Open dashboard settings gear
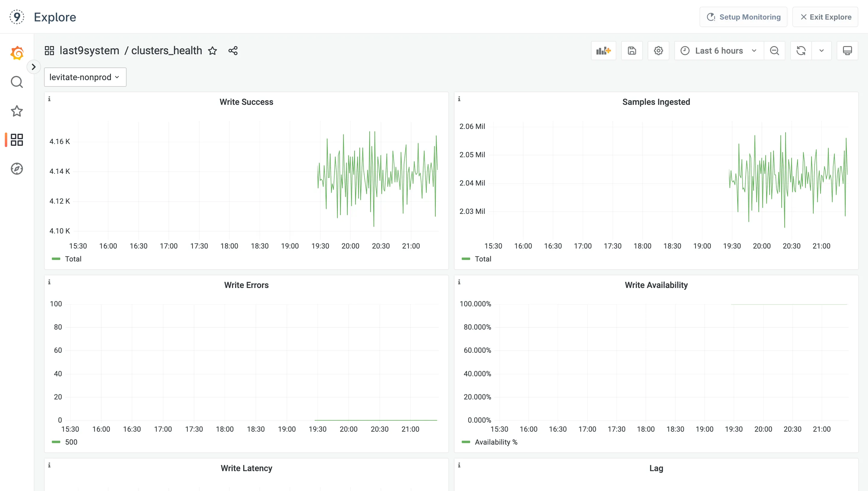This screenshot has width=868, height=491. click(658, 51)
